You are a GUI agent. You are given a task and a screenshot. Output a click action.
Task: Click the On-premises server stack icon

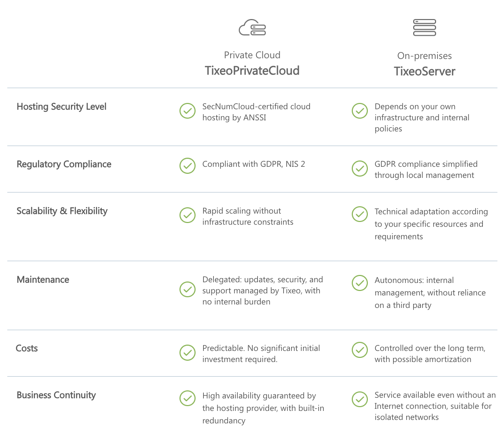[x=424, y=28]
